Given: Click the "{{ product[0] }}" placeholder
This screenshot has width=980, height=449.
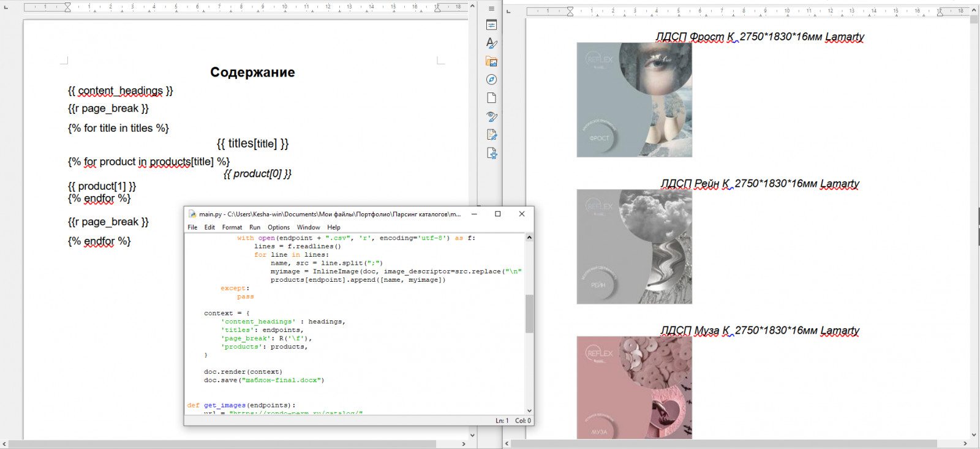Looking at the screenshot, I should point(257,174).
